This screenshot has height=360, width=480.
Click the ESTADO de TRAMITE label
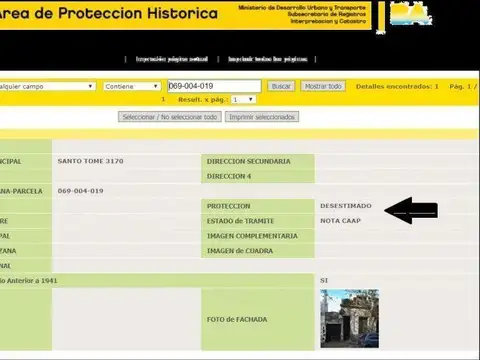pos(240,221)
